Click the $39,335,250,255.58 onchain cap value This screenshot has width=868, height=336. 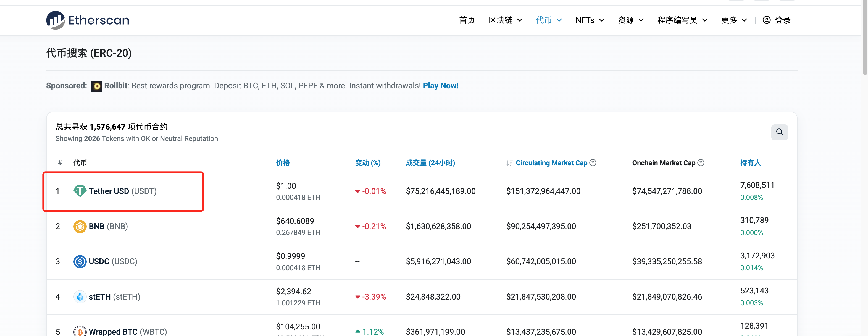click(667, 261)
